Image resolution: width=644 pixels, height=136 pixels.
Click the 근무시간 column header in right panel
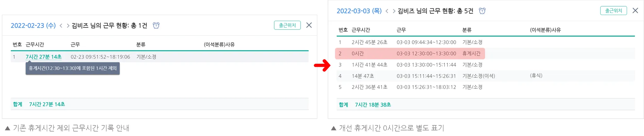tap(361, 30)
